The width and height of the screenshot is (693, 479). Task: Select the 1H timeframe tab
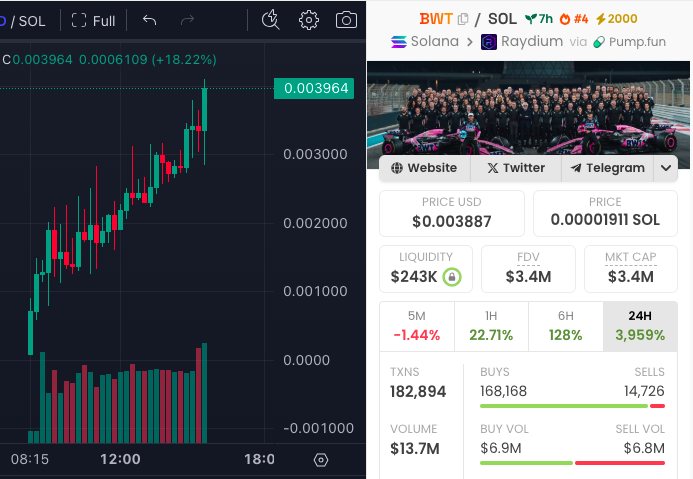pyautogui.click(x=491, y=326)
